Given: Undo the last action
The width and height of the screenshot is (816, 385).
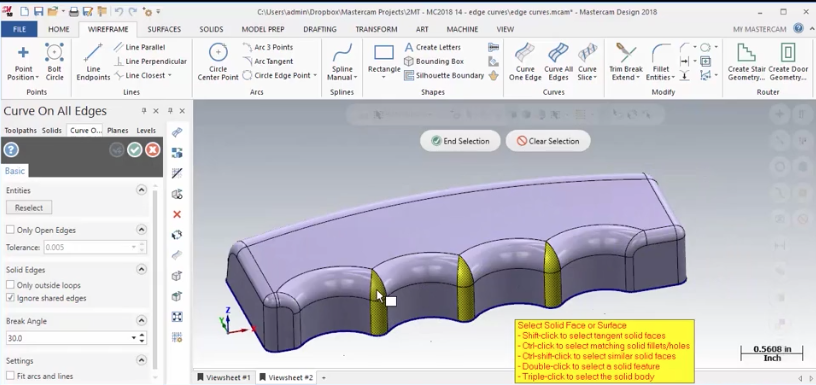Looking at the screenshot, I should (119, 11).
